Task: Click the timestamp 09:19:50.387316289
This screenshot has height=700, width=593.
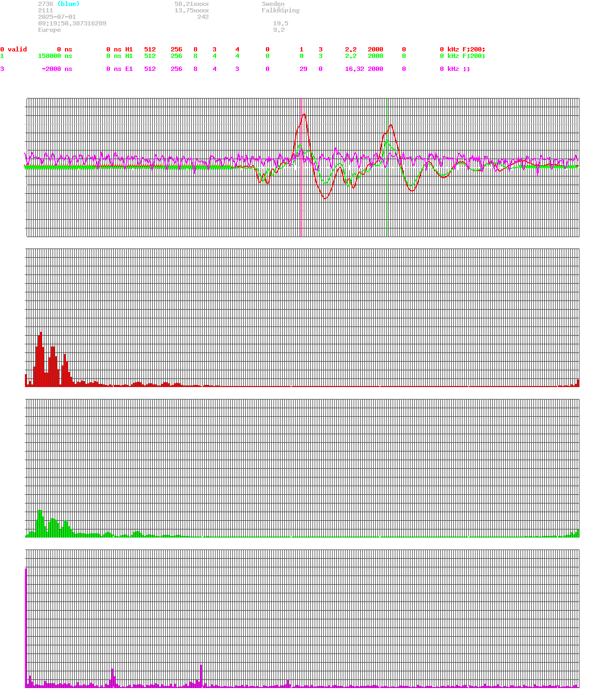Action: click(x=72, y=23)
